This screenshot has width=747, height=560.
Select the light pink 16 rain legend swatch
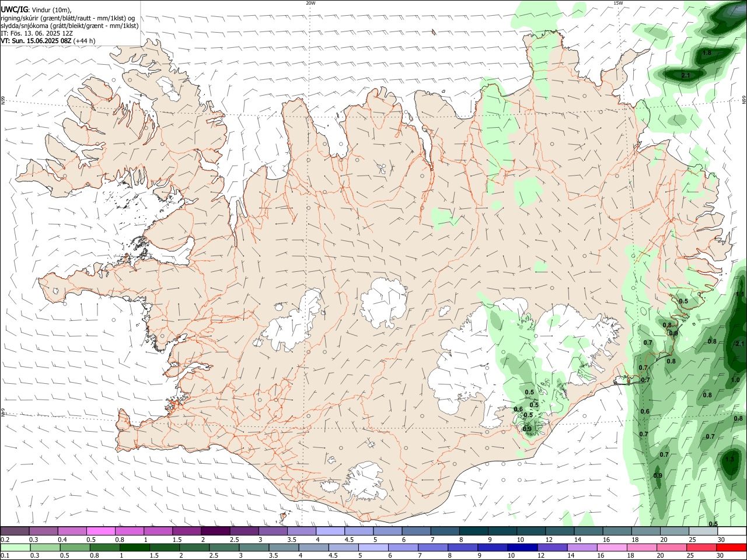click(613, 548)
